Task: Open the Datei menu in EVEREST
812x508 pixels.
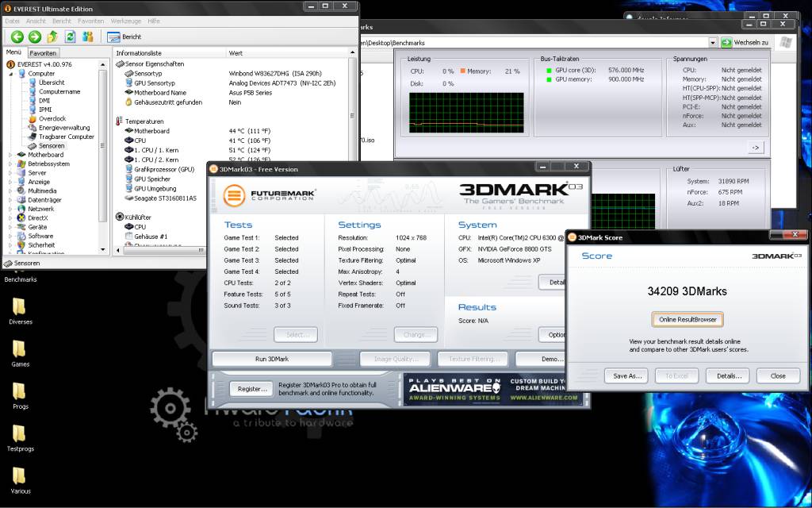Action: (x=12, y=21)
